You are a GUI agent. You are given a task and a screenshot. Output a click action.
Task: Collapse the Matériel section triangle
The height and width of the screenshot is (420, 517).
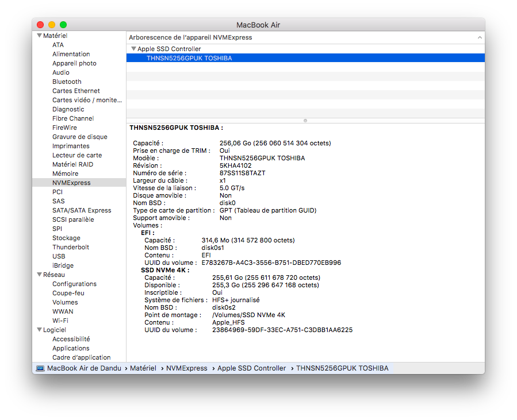pyautogui.click(x=39, y=36)
